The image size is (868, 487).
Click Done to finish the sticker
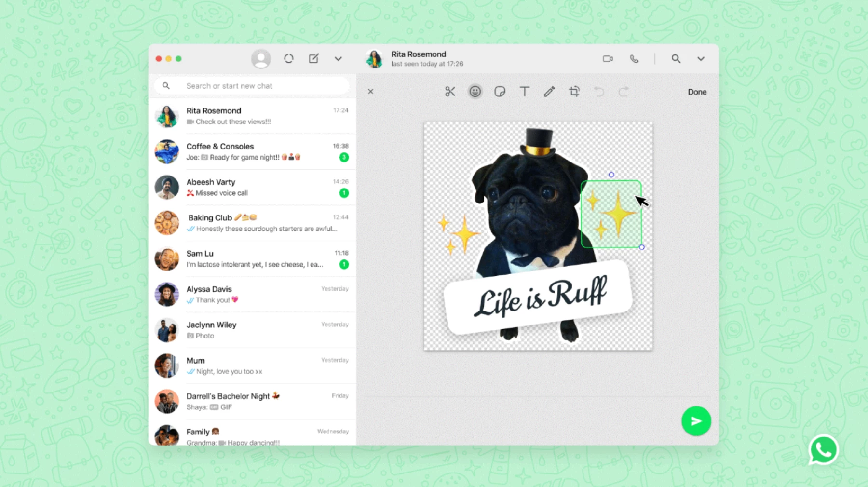[697, 92]
